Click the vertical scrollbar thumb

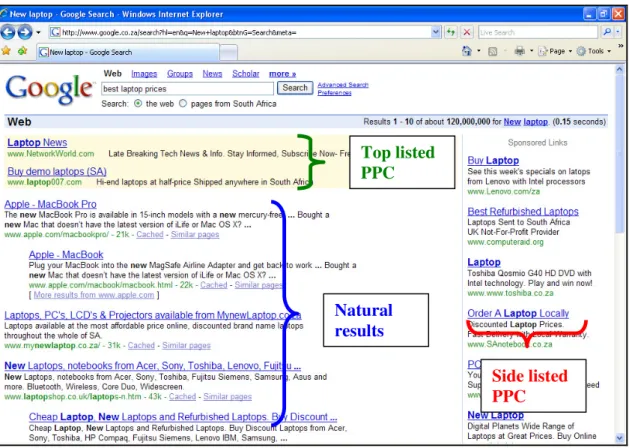click(620, 152)
